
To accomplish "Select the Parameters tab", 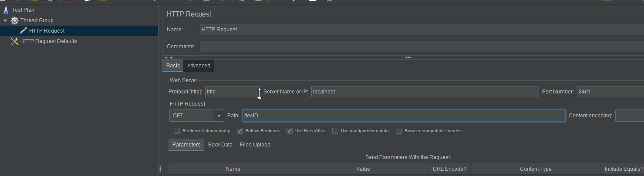I will click(x=186, y=145).
